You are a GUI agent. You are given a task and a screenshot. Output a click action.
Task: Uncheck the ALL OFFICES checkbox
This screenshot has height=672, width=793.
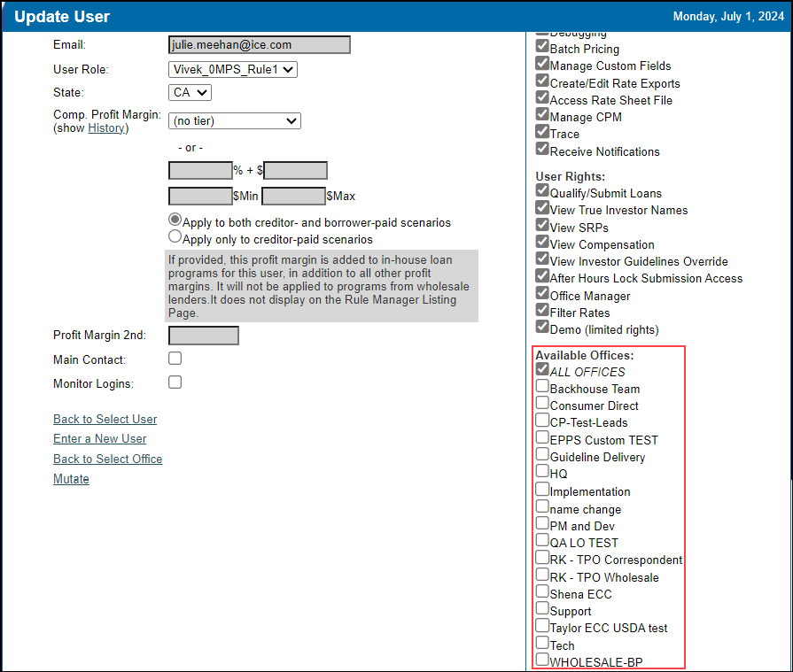[542, 369]
